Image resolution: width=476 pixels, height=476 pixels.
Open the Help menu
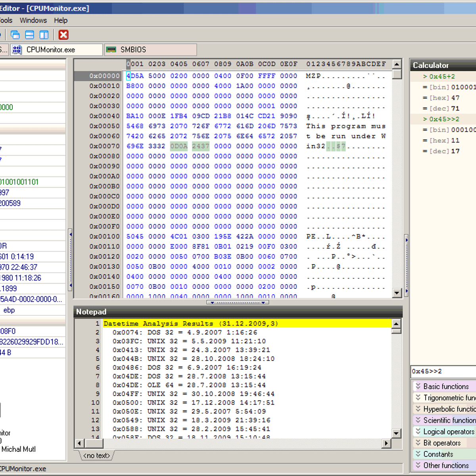tap(61, 20)
